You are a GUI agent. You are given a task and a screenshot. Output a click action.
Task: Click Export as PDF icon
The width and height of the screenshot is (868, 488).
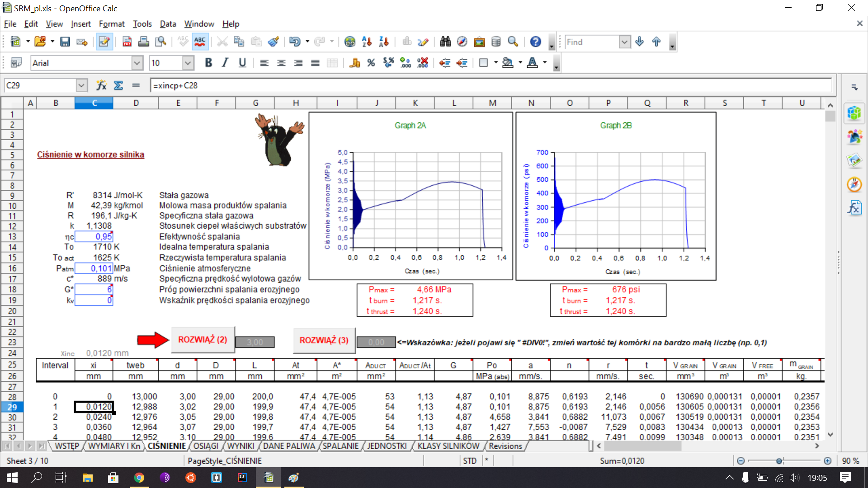[127, 42]
